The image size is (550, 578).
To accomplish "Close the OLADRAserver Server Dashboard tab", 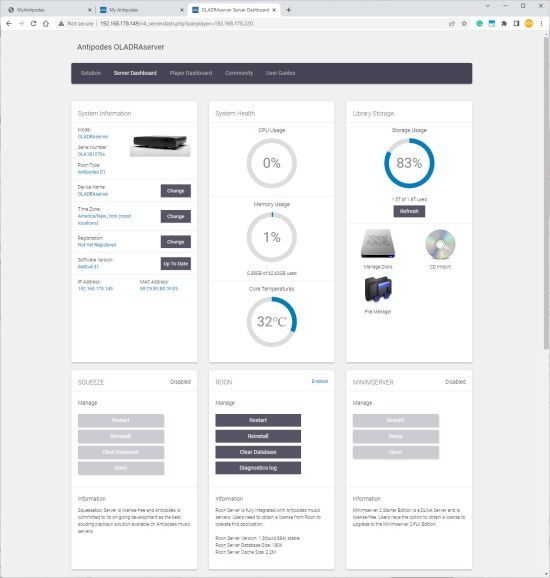I will [274, 10].
